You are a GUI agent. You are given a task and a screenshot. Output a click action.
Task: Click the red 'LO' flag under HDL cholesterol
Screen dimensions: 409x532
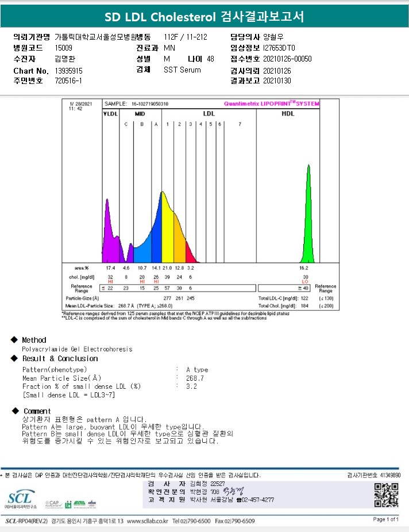coord(305,282)
